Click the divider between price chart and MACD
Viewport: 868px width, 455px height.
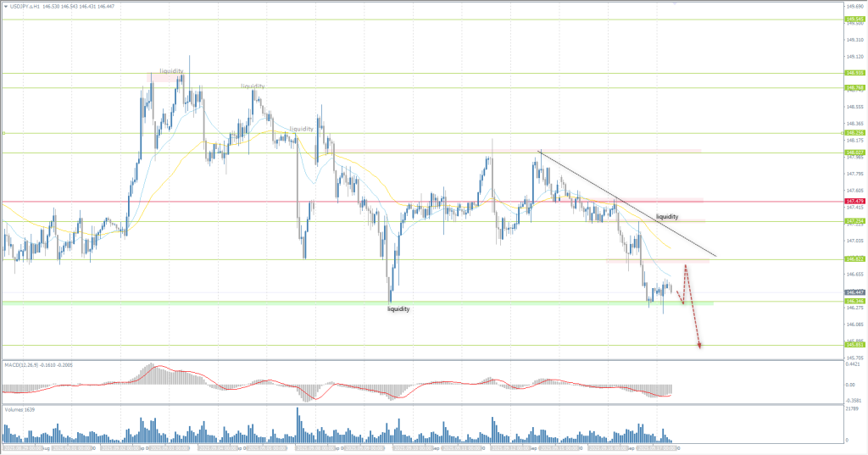click(424, 359)
